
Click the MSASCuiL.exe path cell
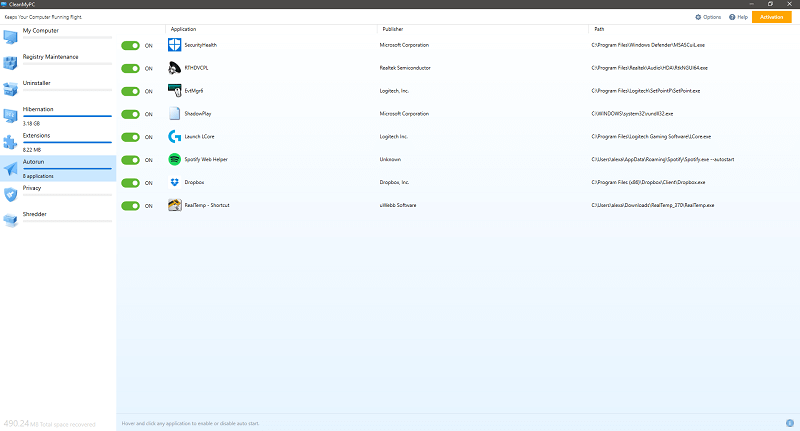648,45
